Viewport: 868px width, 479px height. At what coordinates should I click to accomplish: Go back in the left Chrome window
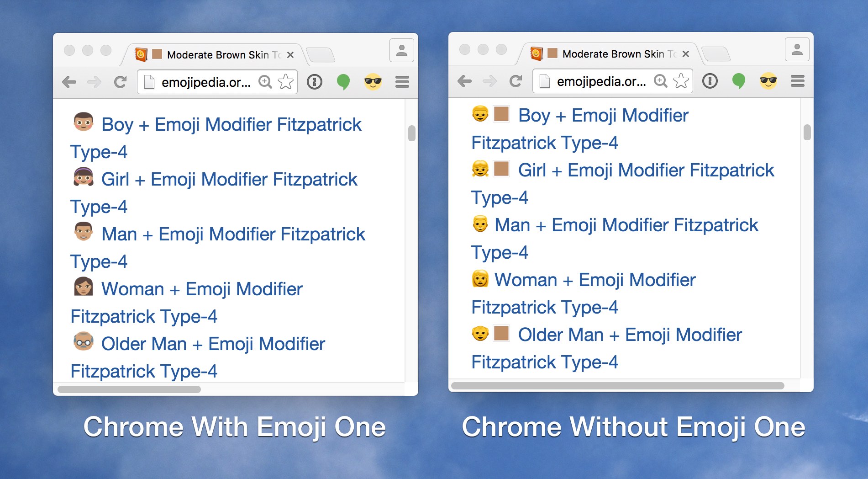tap(69, 82)
